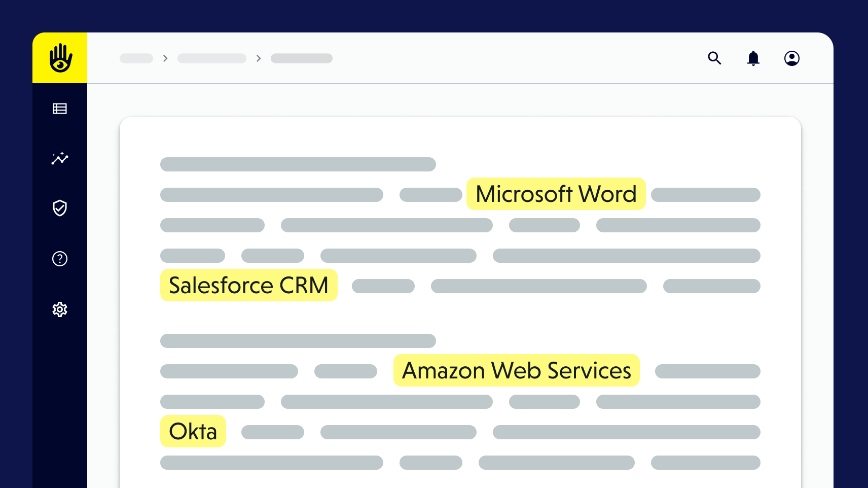Select the first breadcrumb placeholder item
The image size is (868, 488).
[x=136, y=58]
